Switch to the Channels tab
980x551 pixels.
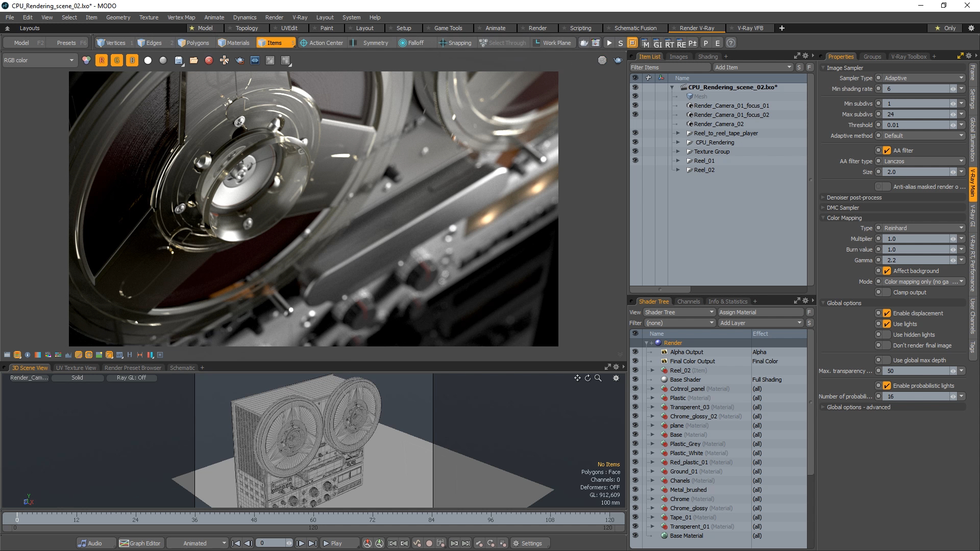click(688, 302)
